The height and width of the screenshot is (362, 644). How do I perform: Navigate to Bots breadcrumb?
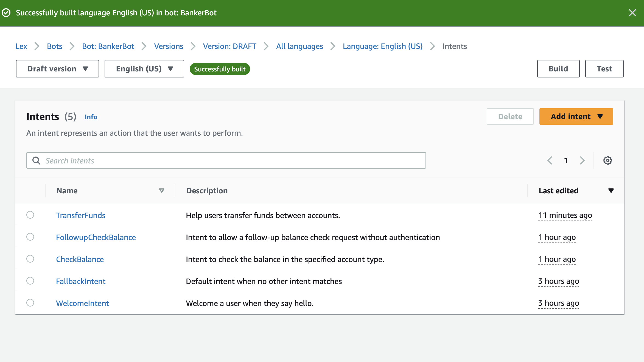tap(55, 46)
